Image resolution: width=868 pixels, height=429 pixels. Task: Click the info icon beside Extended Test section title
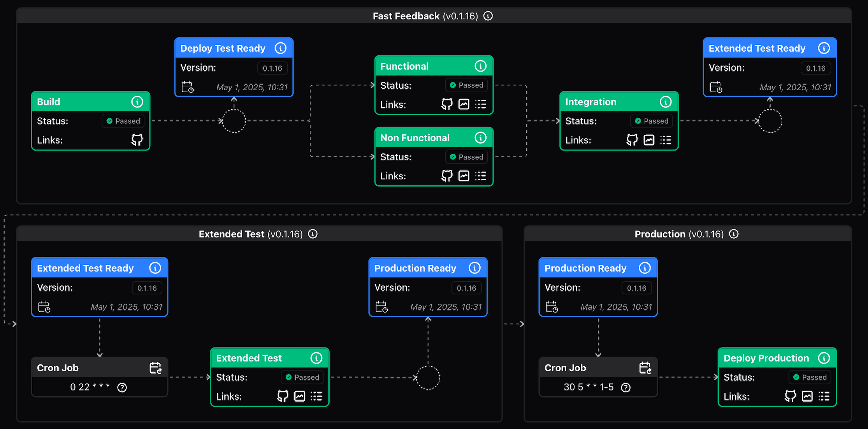[313, 234]
